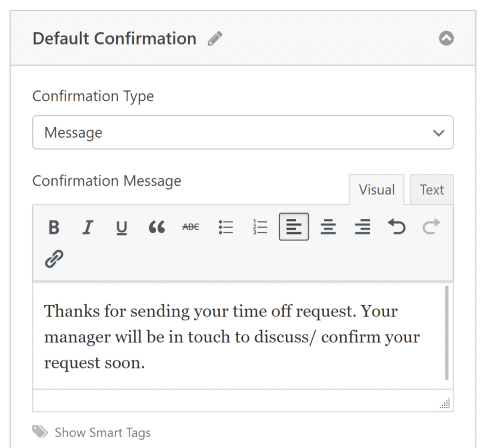The image size is (486, 448).
Task: Apply underline to the message text
Action: tap(121, 227)
